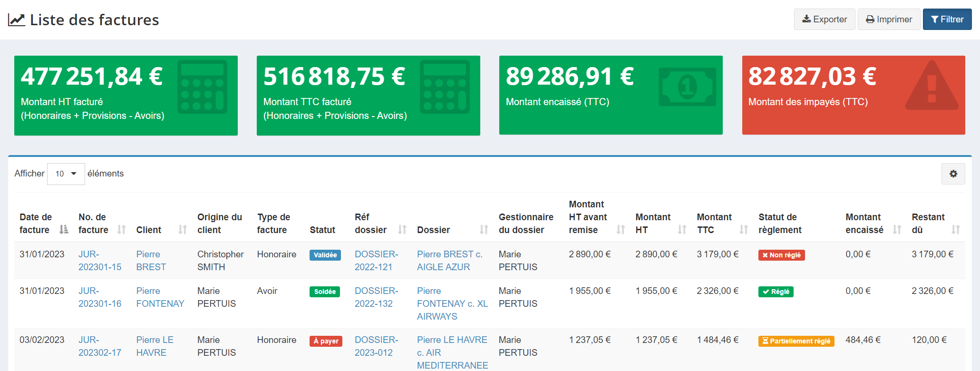Click the Gestionnaire du dossier column header
The image size is (980, 371).
(526, 224)
